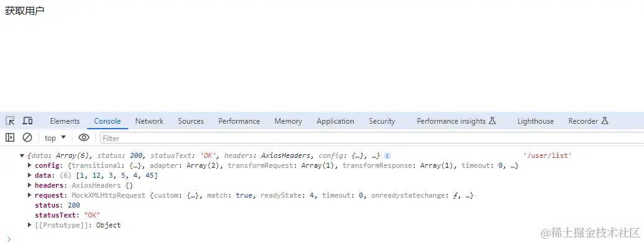Screen dimensions: 644x243
Task: Switch to the Lighthouse tab
Action: 535,121
